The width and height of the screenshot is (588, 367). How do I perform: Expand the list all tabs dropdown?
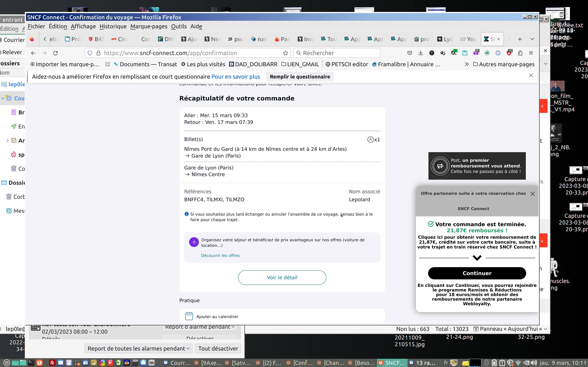532,39
